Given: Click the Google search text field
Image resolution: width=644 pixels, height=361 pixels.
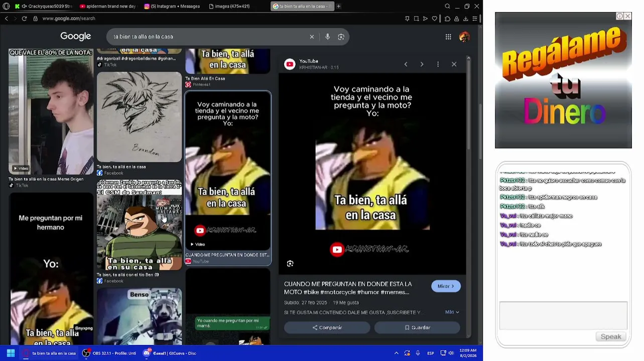Looking at the screenshot, I should click(x=208, y=37).
